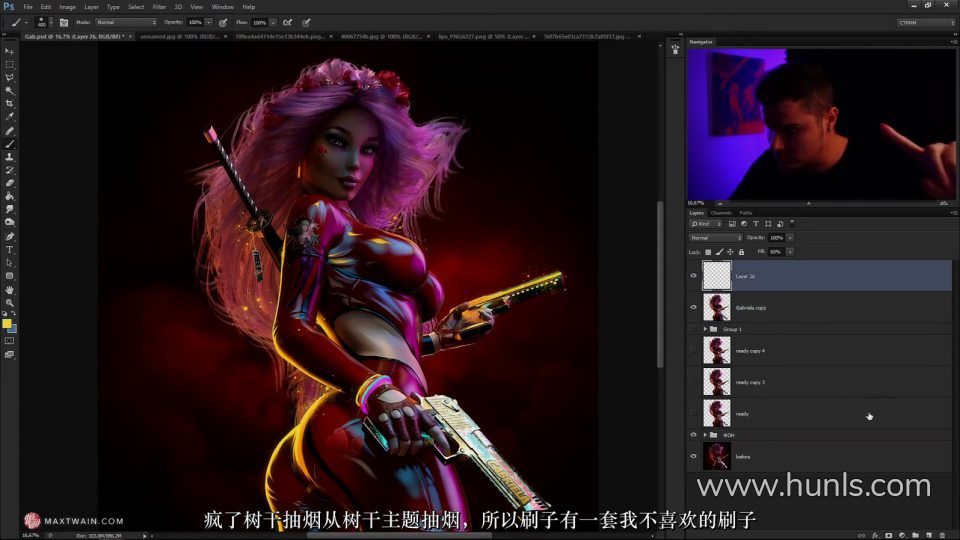Select the Move tool

pyautogui.click(x=9, y=51)
